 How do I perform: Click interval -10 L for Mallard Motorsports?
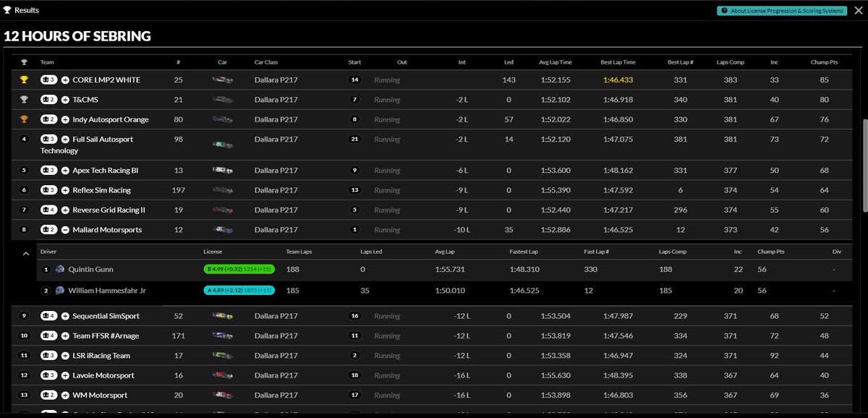pyautogui.click(x=461, y=230)
